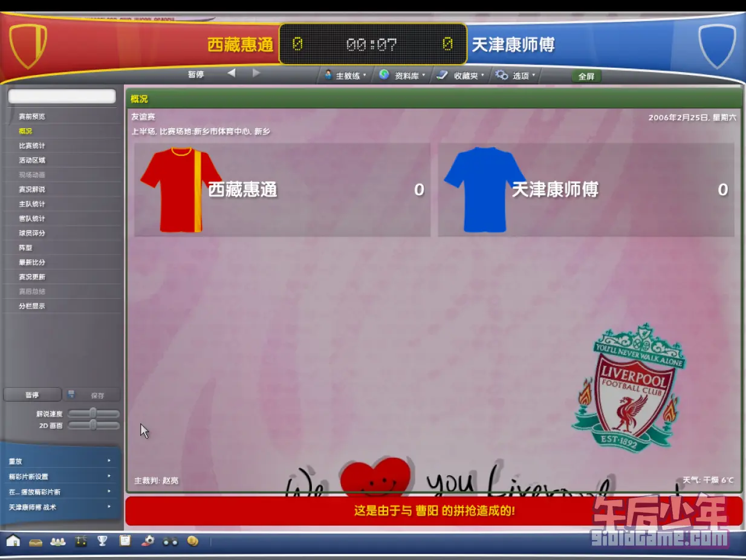
Task: Click the forward arrow in top toolbar
Action: point(256,73)
